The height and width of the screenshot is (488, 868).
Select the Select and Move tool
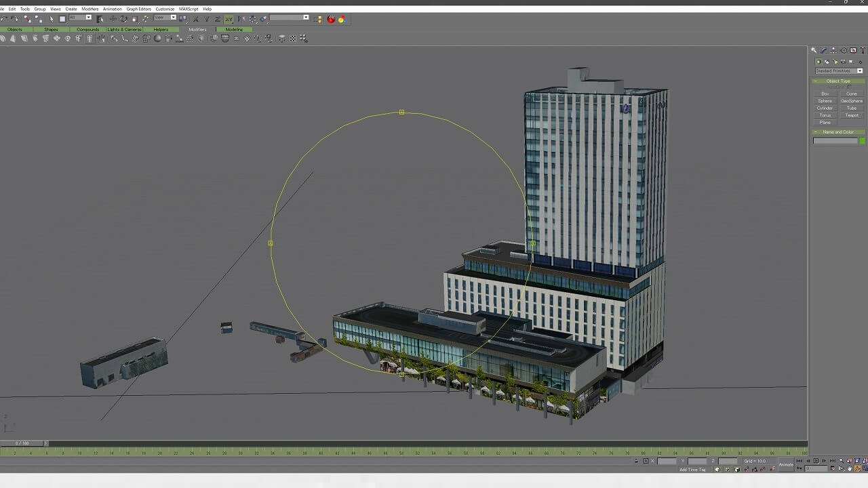pos(113,19)
